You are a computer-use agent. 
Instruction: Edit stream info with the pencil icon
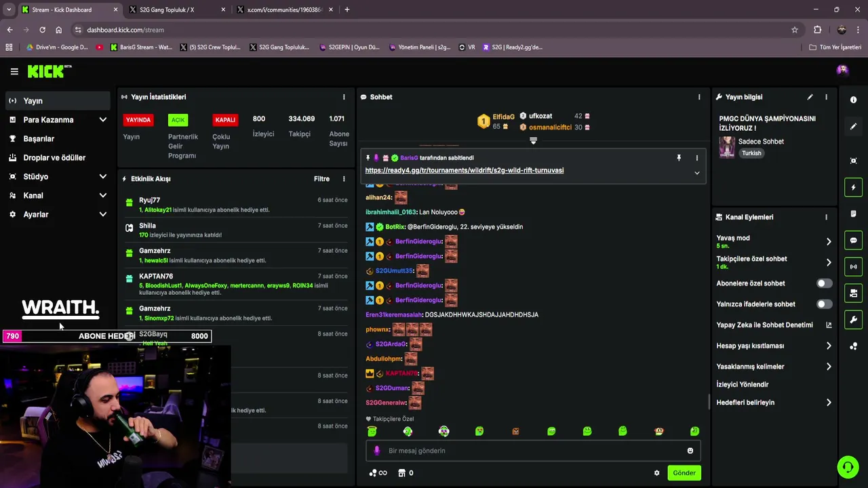810,97
